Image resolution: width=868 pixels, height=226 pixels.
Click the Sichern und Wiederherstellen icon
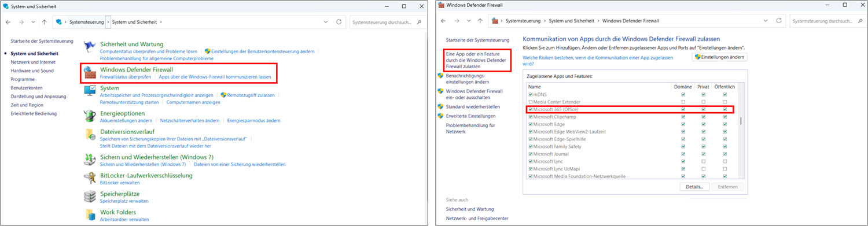pos(90,160)
